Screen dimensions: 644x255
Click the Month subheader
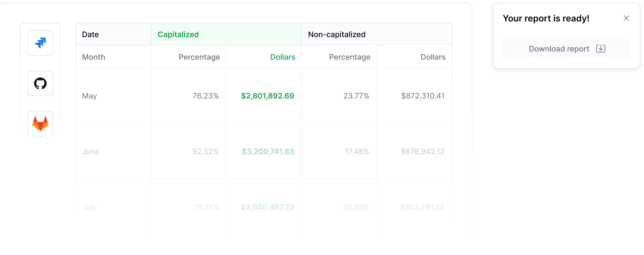[x=94, y=57]
